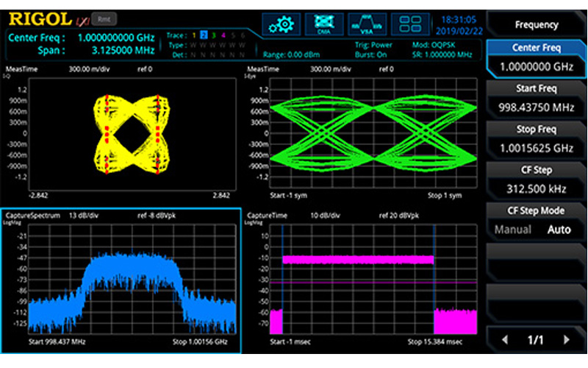The width and height of the screenshot is (588, 368).
Task: Select trace number 1 in trace panel
Action: (x=194, y=35)
